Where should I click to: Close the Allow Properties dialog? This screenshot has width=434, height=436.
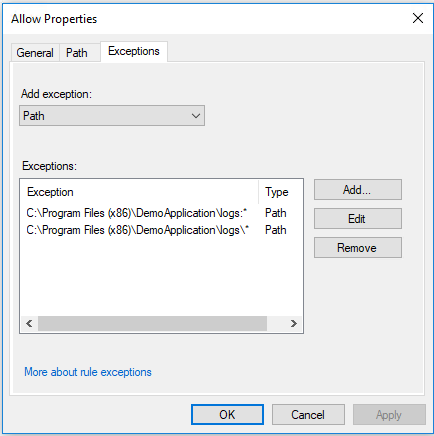[x=418, y=18]
